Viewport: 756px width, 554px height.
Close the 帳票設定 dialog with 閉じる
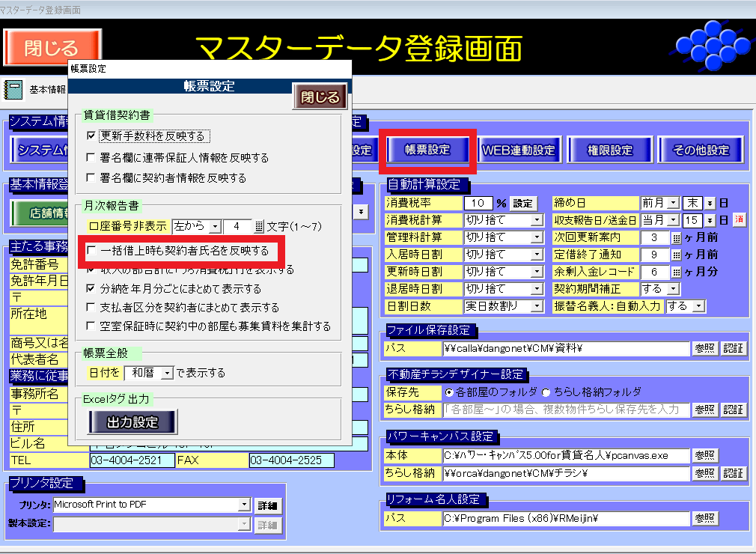320,97
